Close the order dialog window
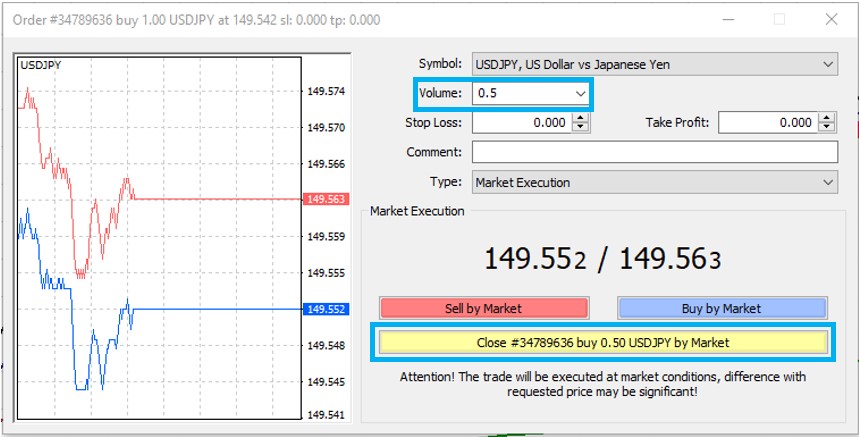The height and width of the screenshot is (437, 859). pyautogui.click(x=832, y=19)
